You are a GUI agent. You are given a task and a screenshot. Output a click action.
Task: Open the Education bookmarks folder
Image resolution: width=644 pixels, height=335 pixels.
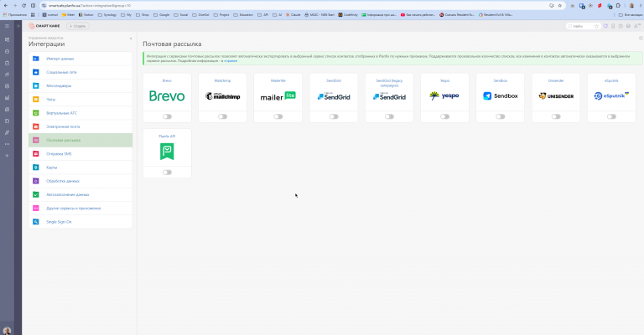tap(243, 15)
